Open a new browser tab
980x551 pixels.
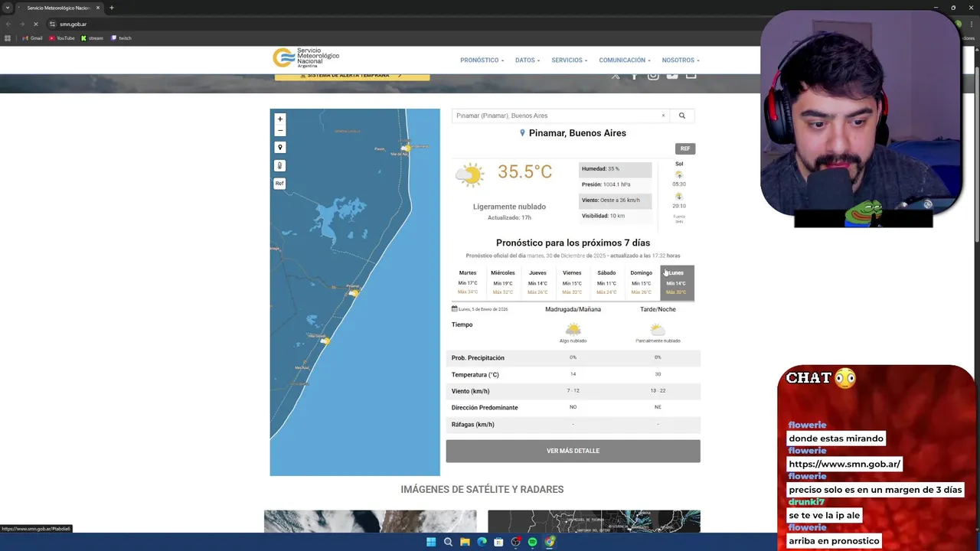[112, 8]
